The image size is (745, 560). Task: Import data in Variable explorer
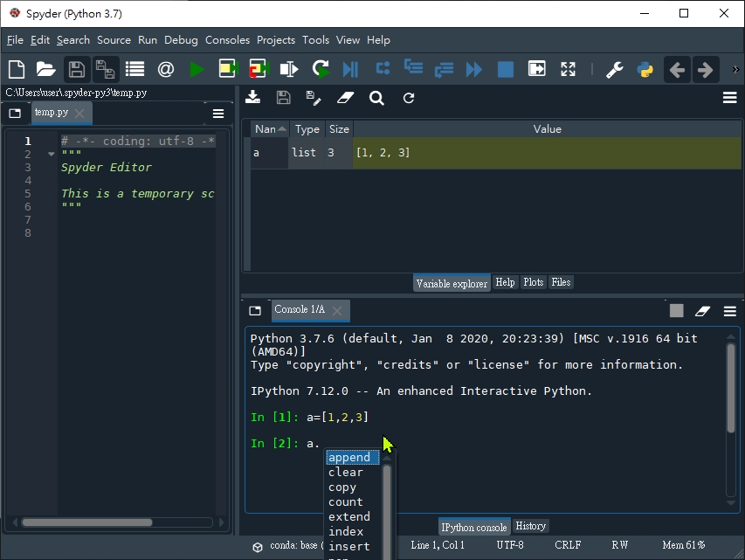tap(252, 98)
